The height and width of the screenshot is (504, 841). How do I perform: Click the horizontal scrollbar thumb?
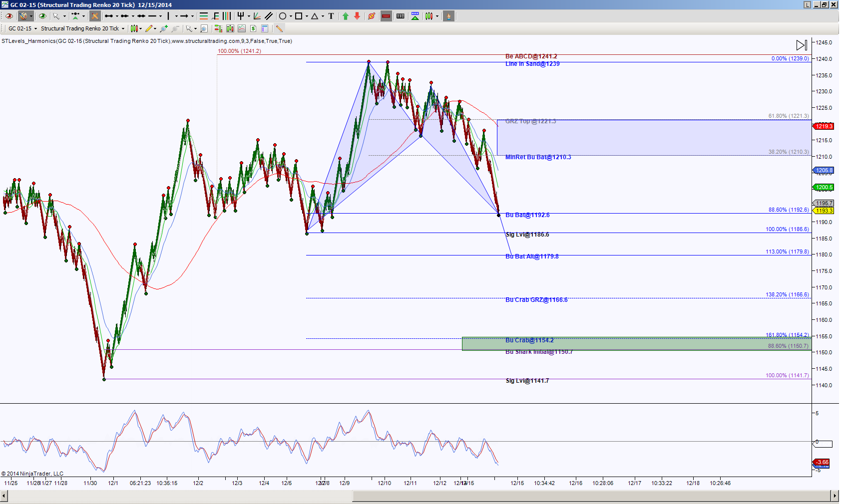[591, 496]
